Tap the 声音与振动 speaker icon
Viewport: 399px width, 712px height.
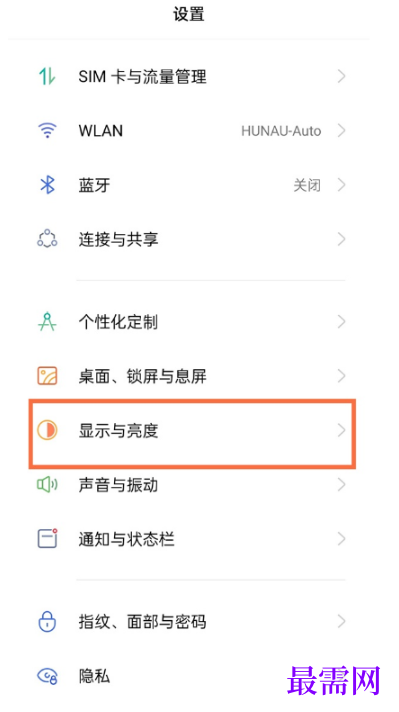click(x=47, y=485)
